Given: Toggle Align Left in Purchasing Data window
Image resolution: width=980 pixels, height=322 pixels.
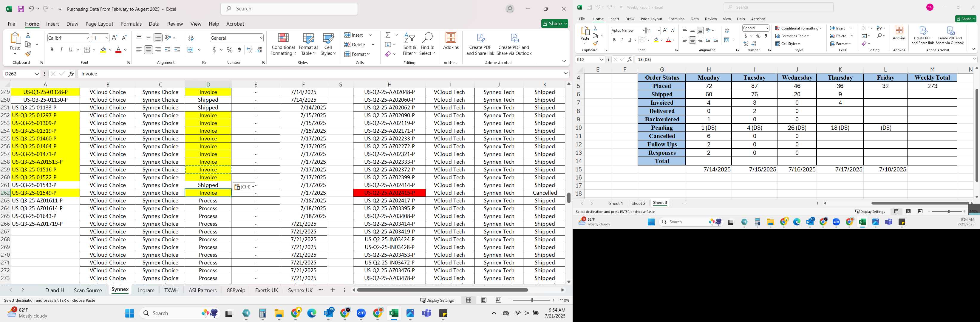Looking at the screenshot, I should [139, 50].
